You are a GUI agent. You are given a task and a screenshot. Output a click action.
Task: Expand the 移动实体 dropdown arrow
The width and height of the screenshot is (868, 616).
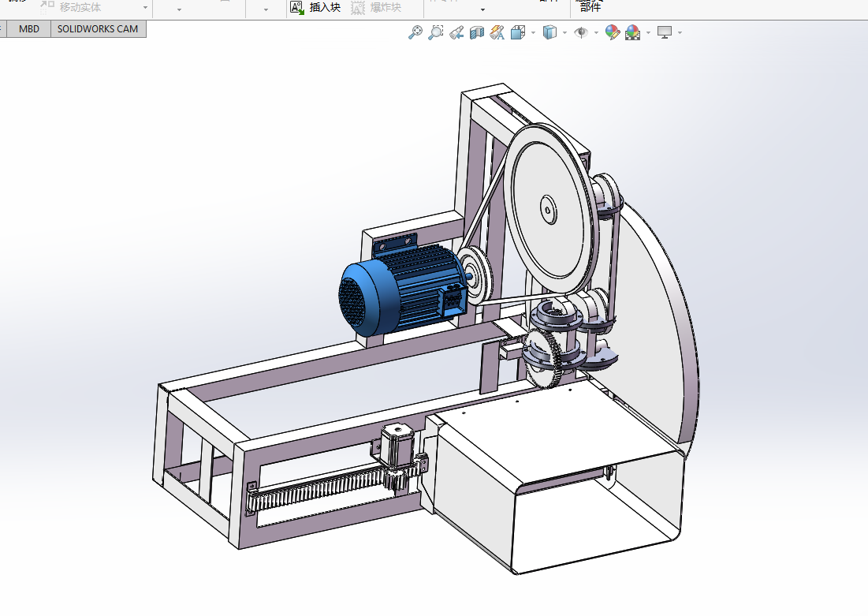click(x=146, y=8)
